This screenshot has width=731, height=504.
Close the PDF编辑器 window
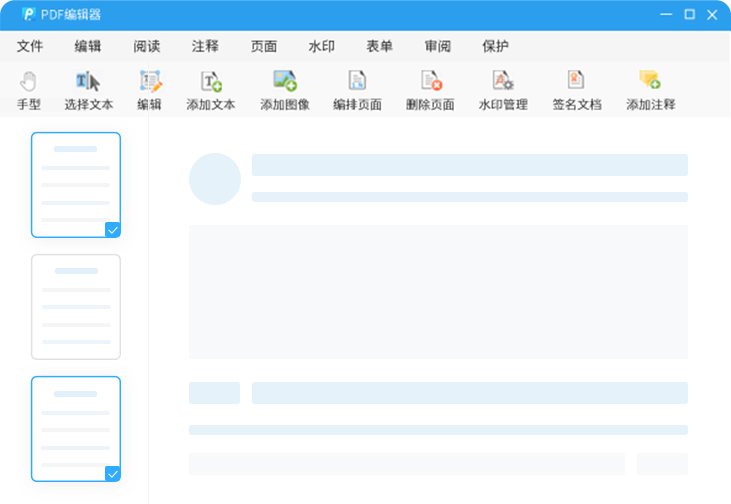(712, 15)
